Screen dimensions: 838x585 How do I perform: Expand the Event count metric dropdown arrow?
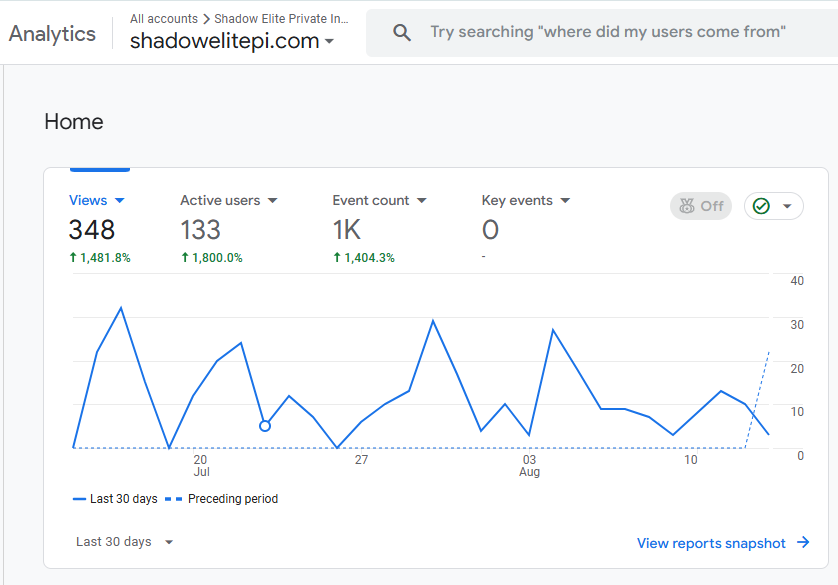(x=422, y=201)
